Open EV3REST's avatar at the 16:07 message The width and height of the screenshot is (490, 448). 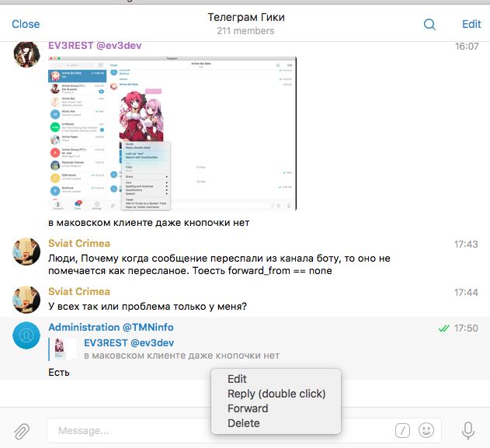click(x=26, y=54)
